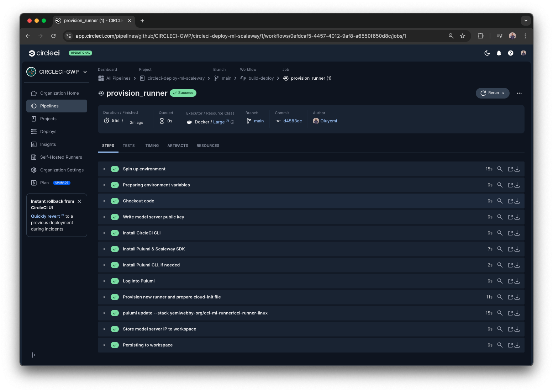553x392 pixels.
Task: Download Persisting to workspace step output
Action: point(517,345)
